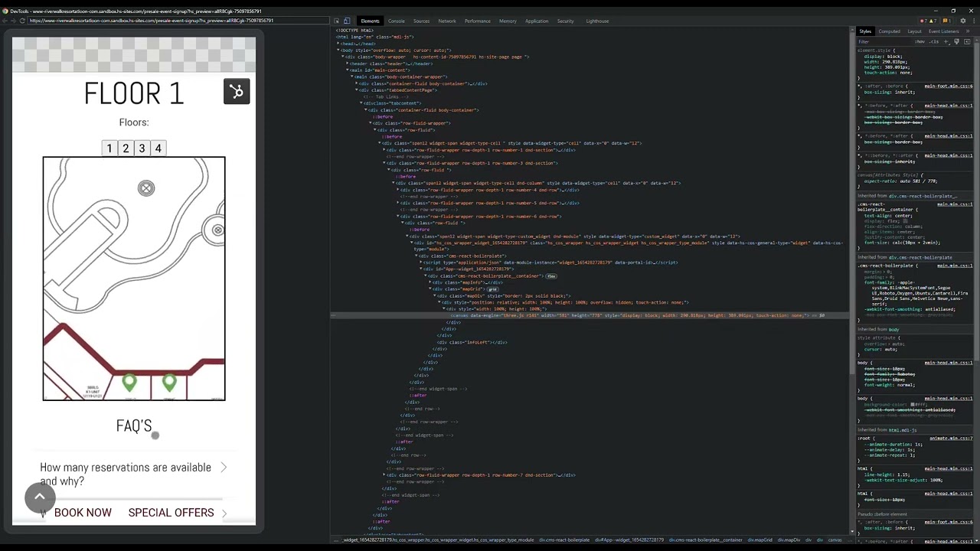Click the HubSpot sprocket icon
The image size is (980, 551).
coord(237,92)
